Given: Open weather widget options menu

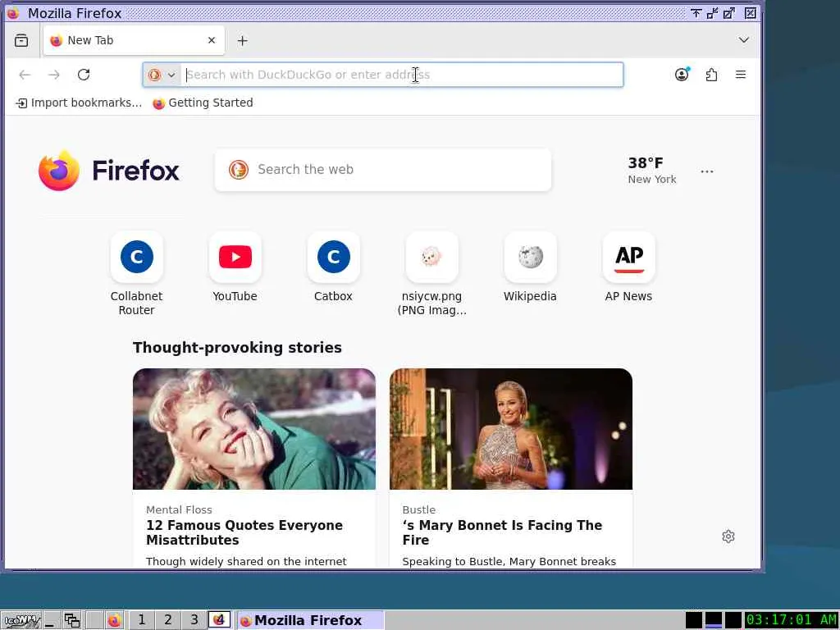Looking at the screenshot, I should coord(706,171).
